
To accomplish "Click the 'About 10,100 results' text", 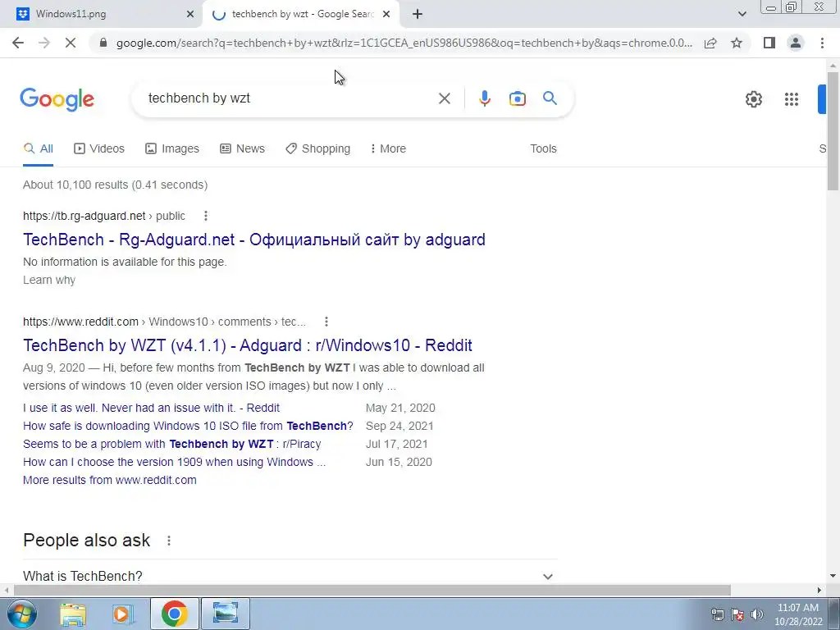I will coord(115,185).
